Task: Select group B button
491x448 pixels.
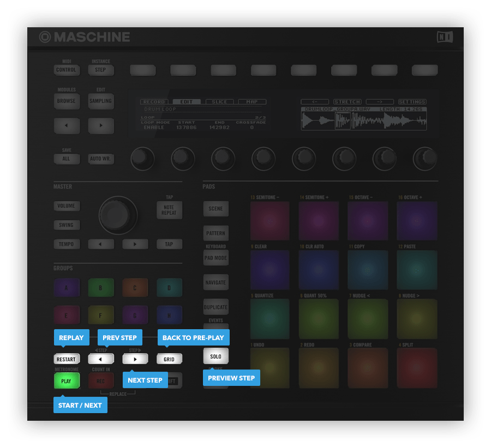Action: (x=101, y=288)
